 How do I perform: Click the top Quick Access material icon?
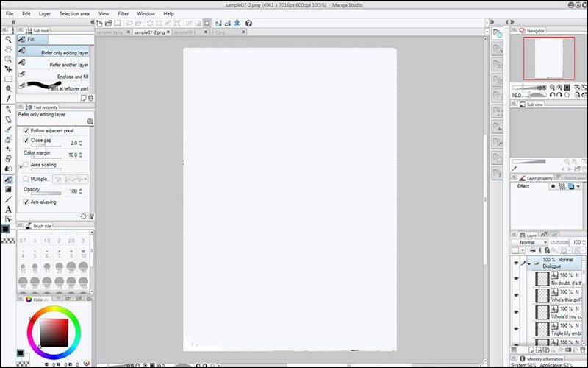coord(498,34)
